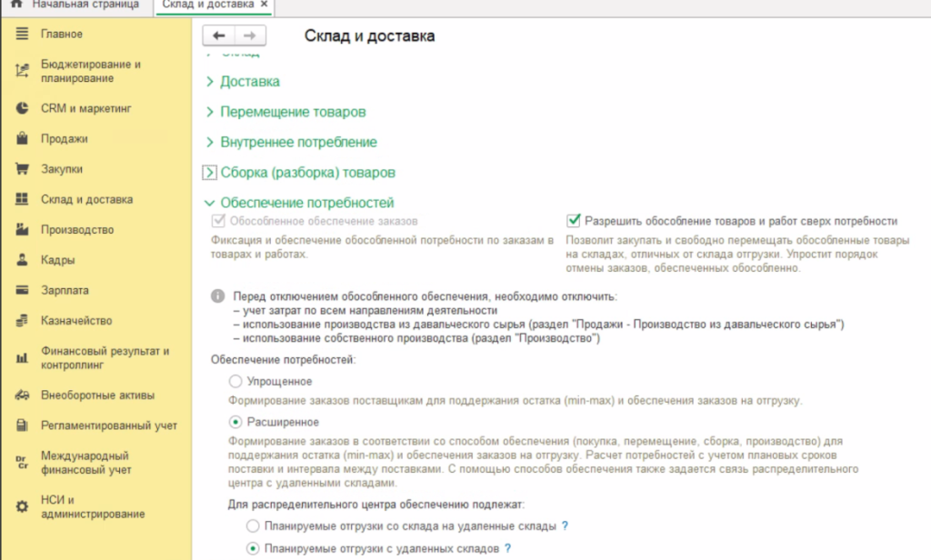Click the Внеоборотные активы car icon
The image size is (931, 560).
(x=23, y=395)
